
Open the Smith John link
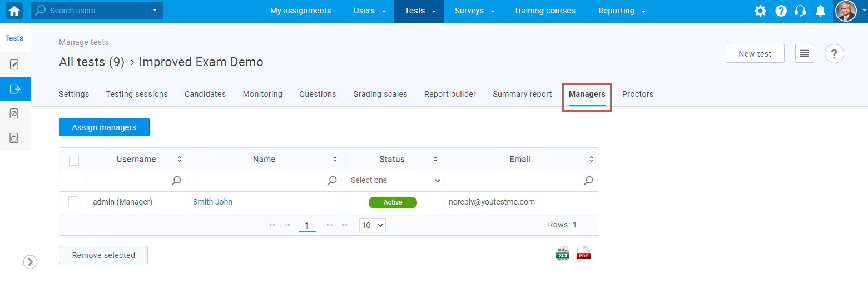[212, 202]
